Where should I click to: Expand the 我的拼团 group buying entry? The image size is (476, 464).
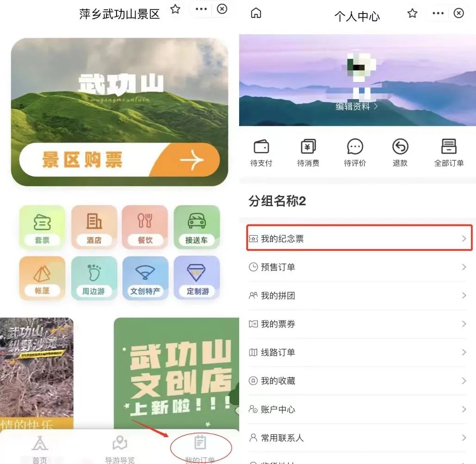359,295
